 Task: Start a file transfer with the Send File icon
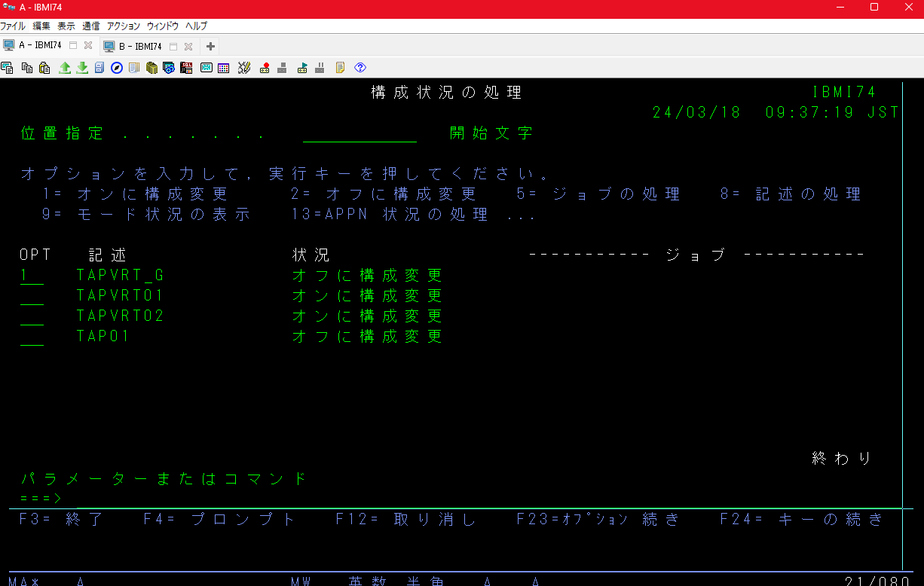[64, 68]
